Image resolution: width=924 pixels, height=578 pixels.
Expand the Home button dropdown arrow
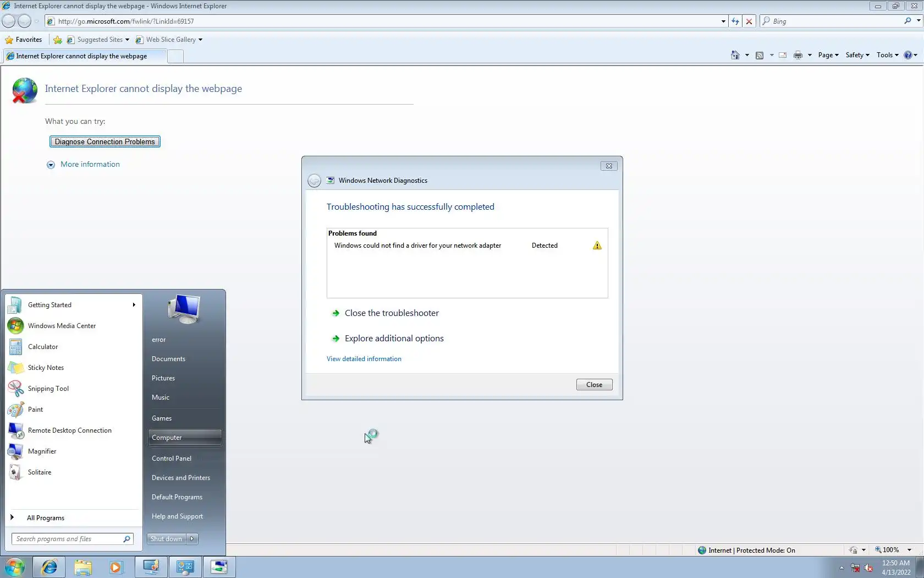point(746,55)
